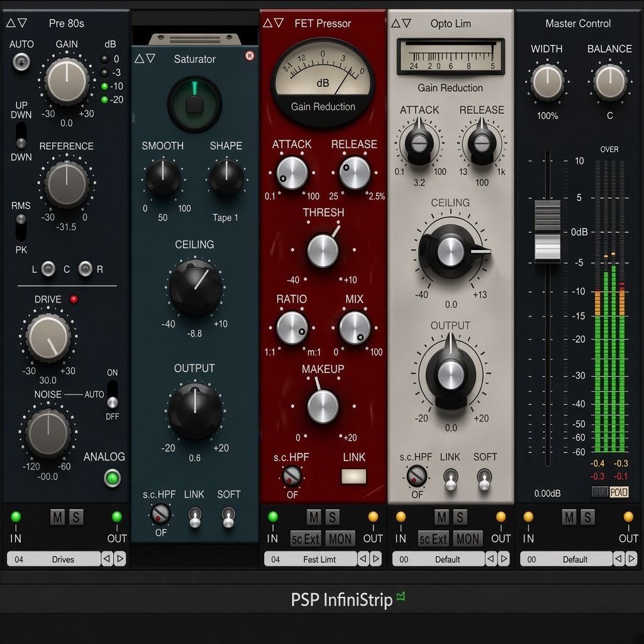This screenshot has width=644, height=644.
Task: Toggle the Pre 80s AUTO gain button
Action: (21, 62)
